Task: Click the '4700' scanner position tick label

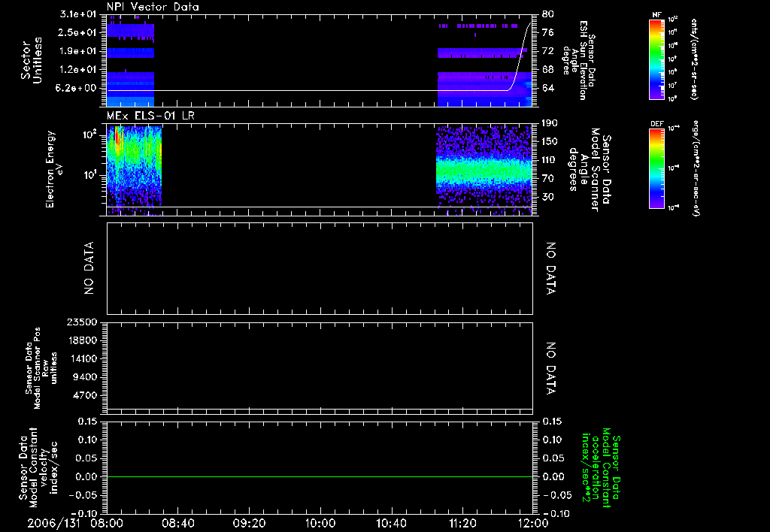Action: (x=84, y=395)
